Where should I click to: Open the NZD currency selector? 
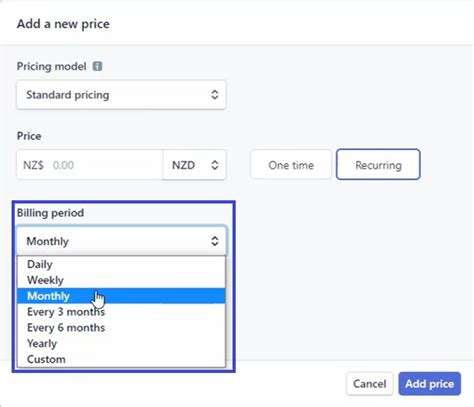[194, 165]
